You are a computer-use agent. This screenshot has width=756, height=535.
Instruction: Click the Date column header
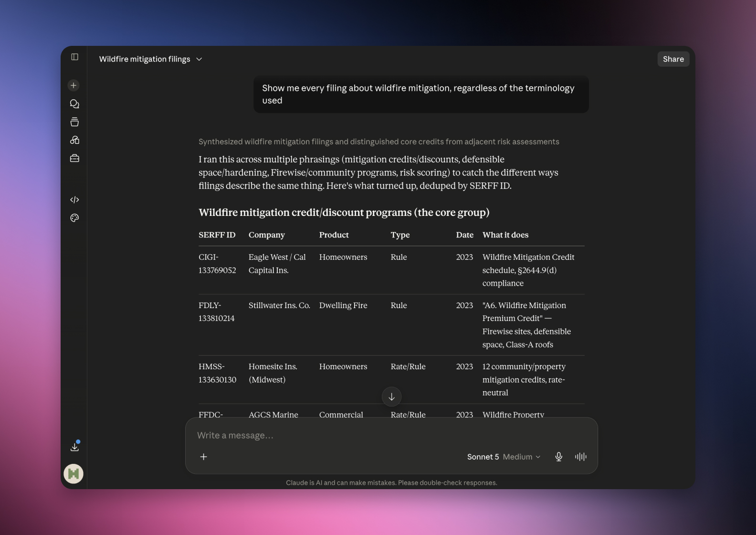pyautogui.click(x=465, y=235)
